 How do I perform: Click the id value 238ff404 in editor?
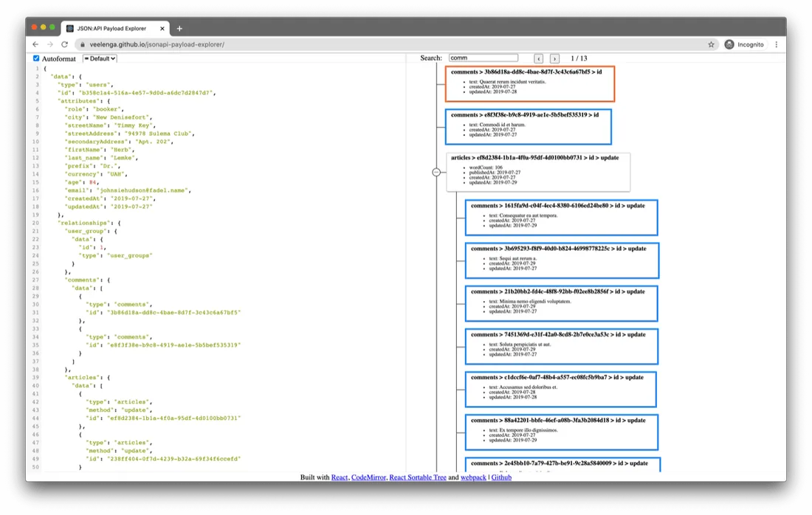(x=173, y=459)
